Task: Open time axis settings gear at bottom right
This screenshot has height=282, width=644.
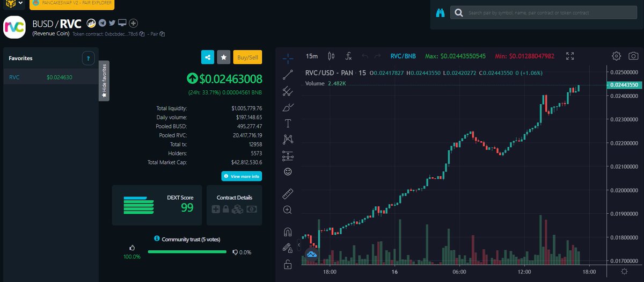Action: click(624, 271)
